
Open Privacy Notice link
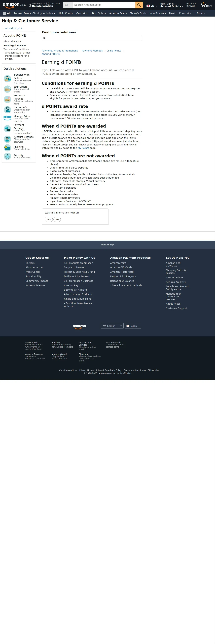(x=86, y=370)
